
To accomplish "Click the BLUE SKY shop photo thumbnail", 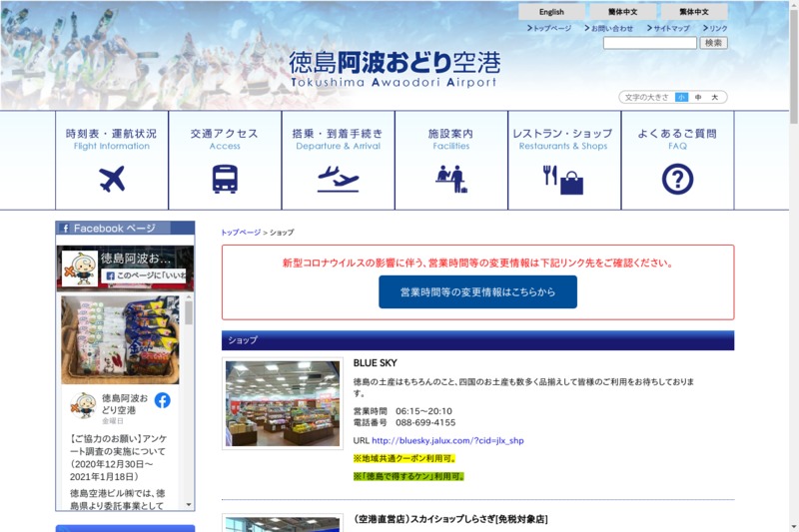I will (283, 404).
